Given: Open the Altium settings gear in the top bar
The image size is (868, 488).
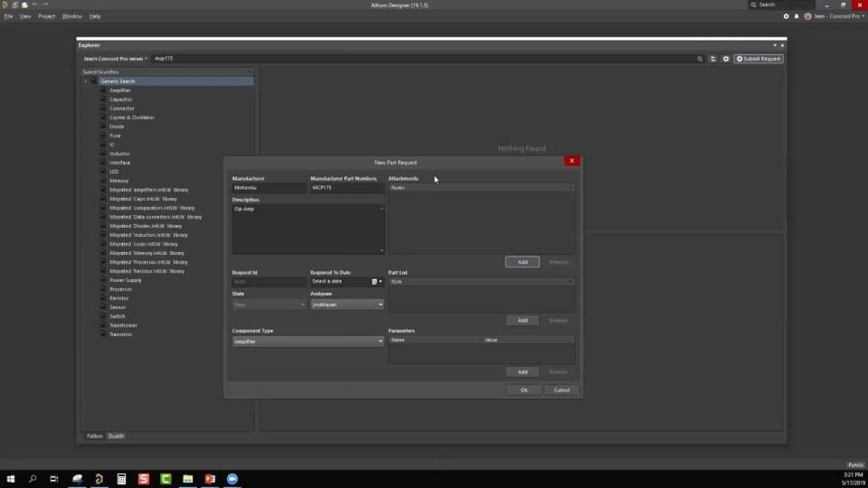Looking at the screenshot, I should coord(786,16).
